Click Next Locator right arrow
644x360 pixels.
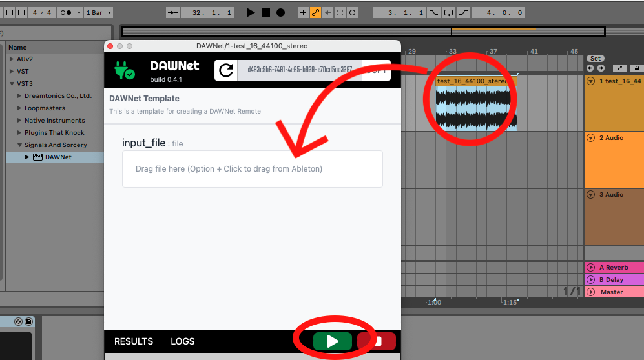pos(601,68)
